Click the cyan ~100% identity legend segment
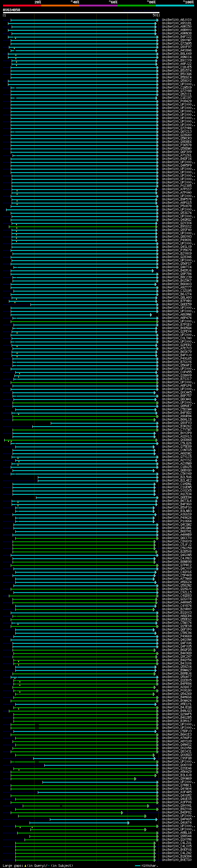 click(175, 6)
